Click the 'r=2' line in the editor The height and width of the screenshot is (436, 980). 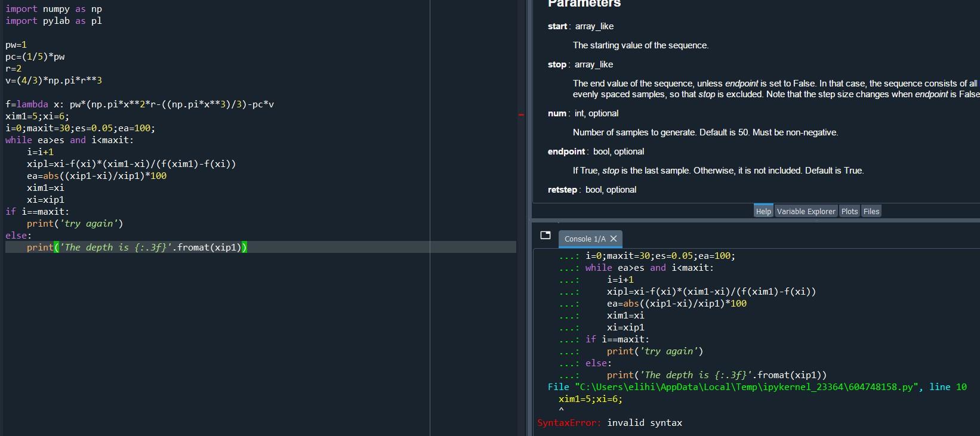click(14, 69)
